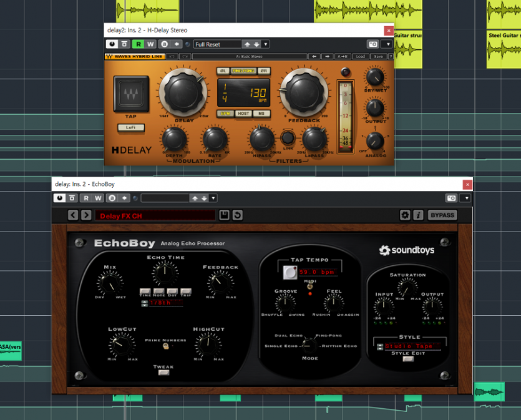Click the H-Delay DELAY knob
Viewport: 521px width, 420px height.
tap(183, 92)
